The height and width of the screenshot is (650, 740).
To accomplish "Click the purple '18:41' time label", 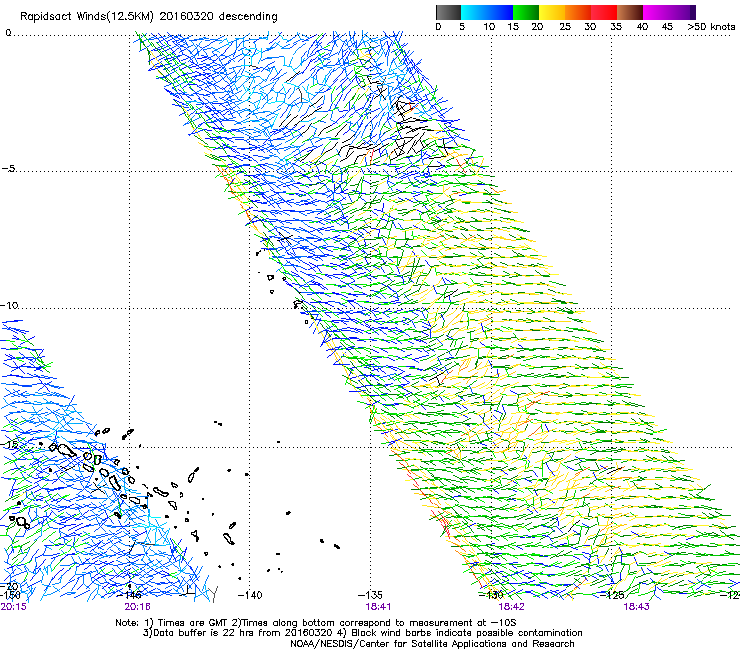I will point(378,607).
